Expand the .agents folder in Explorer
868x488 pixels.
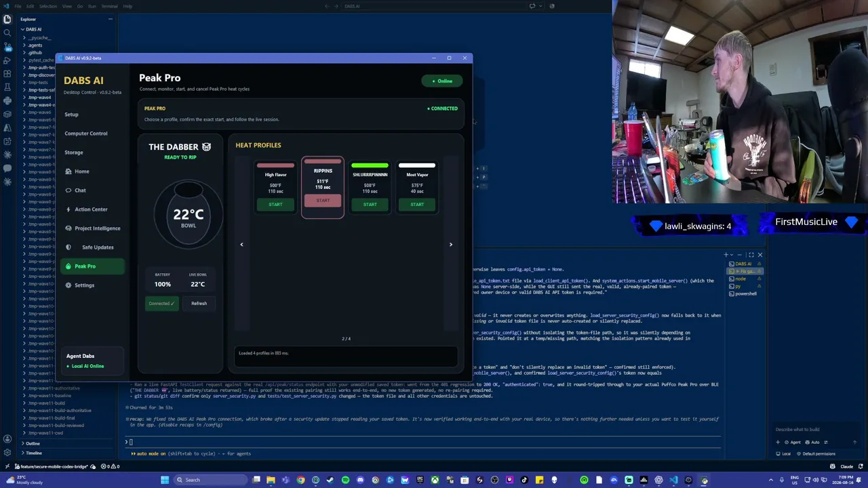(35, 45)
